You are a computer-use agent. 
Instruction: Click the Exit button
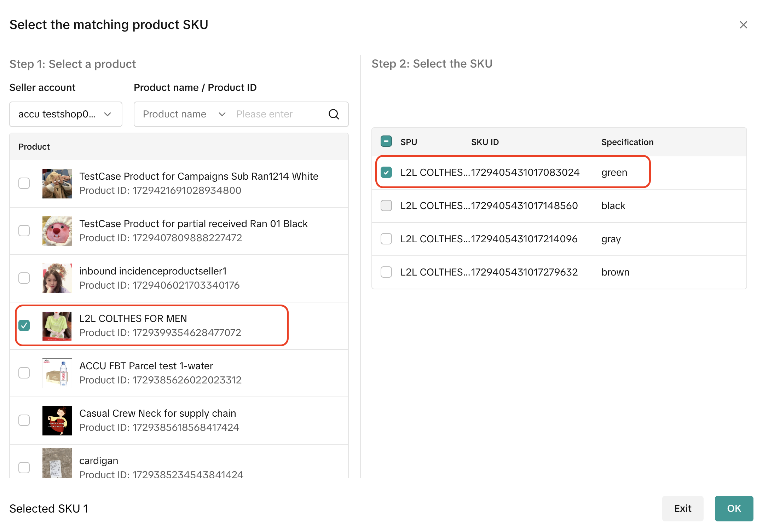[682, 508]
